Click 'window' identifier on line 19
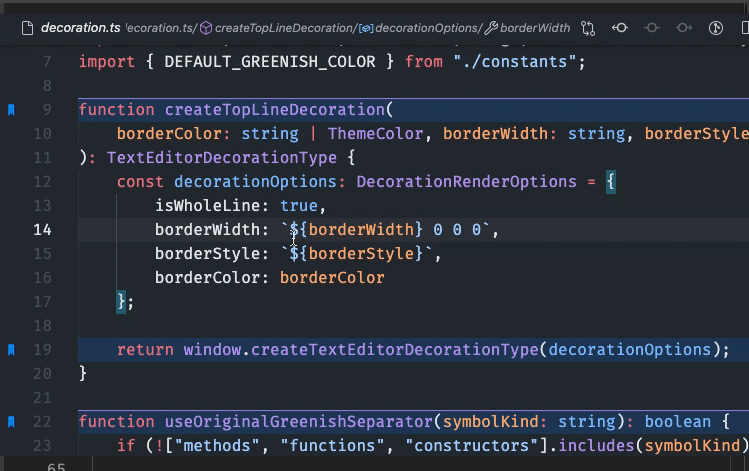Image resolution: width=749 pixels, height=471 pixels. (212, 350)
